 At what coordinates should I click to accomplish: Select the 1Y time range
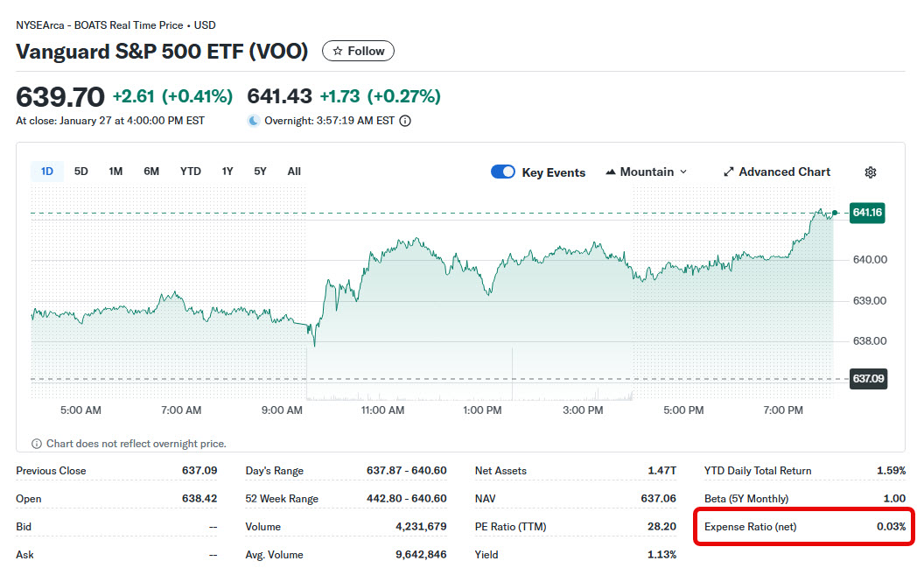(227, 172)
